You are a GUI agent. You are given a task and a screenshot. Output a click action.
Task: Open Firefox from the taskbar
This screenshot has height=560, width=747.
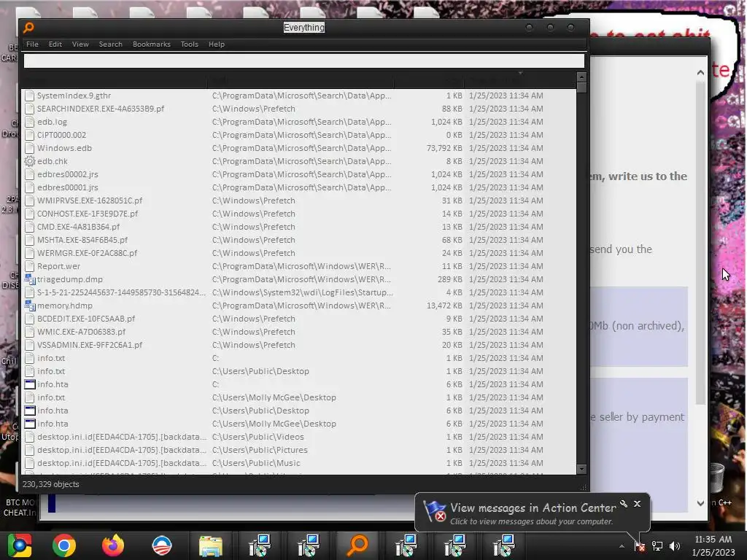click(113, 545)
